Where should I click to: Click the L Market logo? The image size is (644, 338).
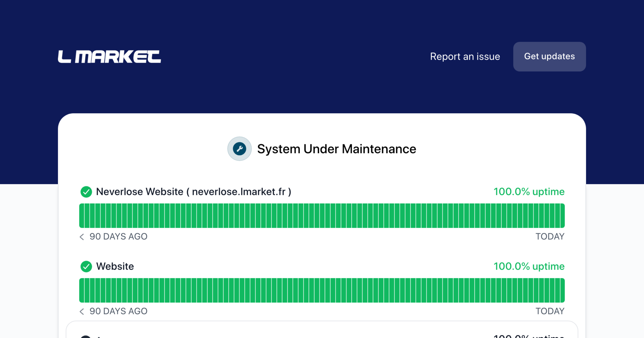coord(109,57)
